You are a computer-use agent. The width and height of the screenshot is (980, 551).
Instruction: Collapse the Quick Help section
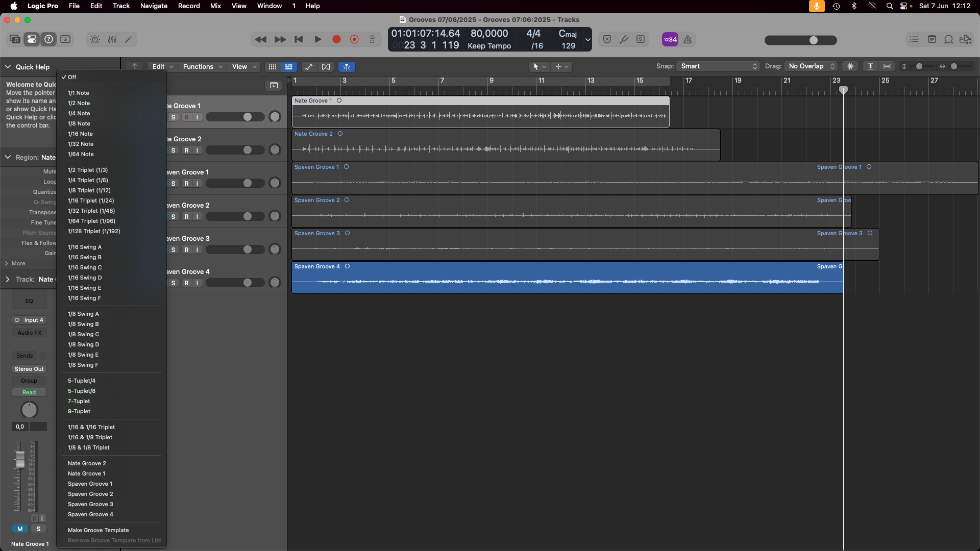click(8, 67)
